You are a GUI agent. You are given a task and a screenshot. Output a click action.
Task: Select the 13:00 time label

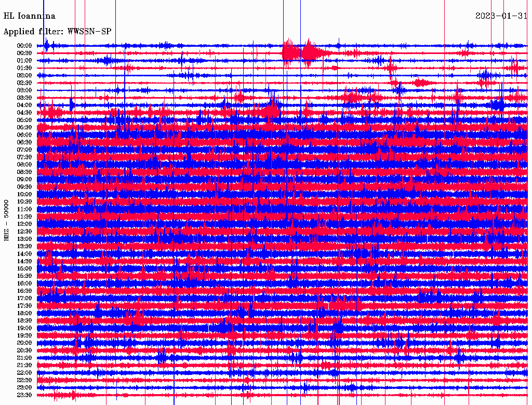point(24,239)
